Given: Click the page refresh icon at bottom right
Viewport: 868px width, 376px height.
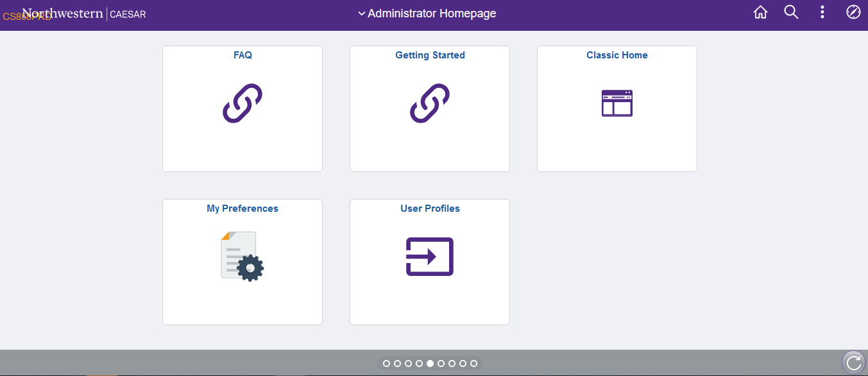Looking at the screenshot, I should (x=853, y=362).
